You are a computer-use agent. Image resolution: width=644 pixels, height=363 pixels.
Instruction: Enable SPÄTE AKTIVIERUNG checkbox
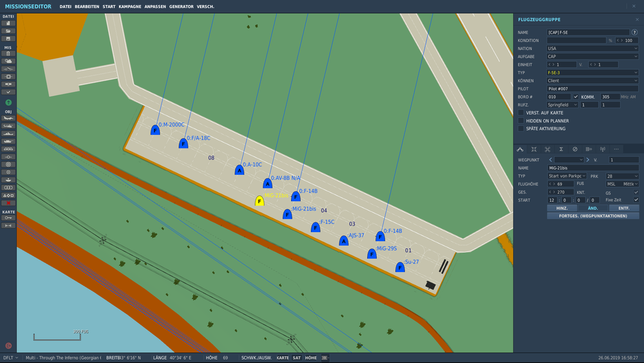521,129
